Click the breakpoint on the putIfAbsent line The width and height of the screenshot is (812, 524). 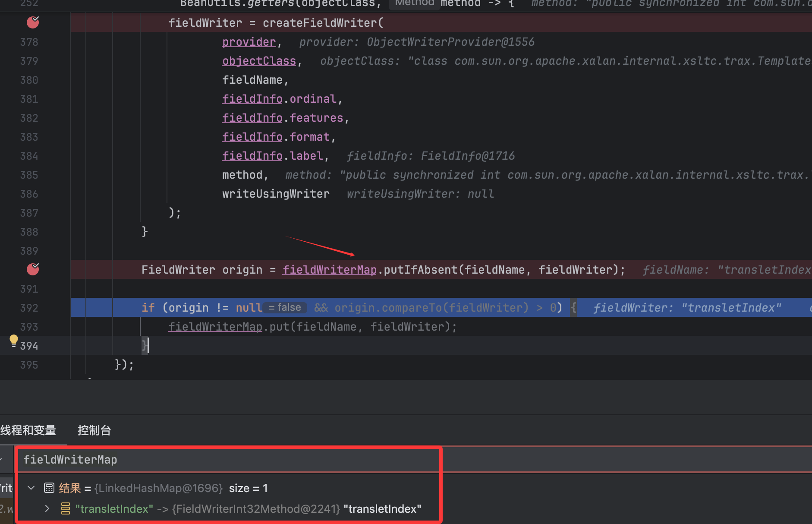(33, 269)
